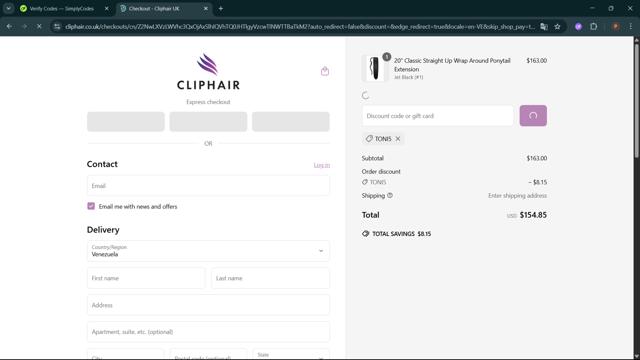Open the Chrome three-dot menu

631,27
